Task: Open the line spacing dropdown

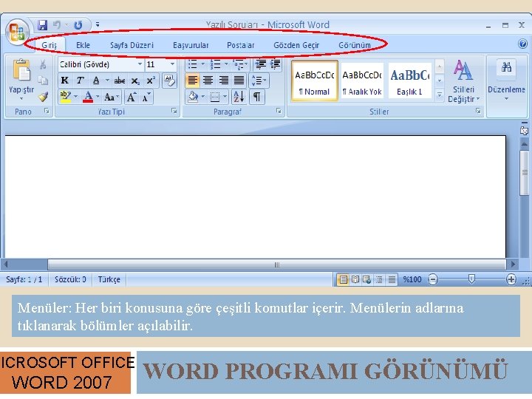Action: pos(259,81)
